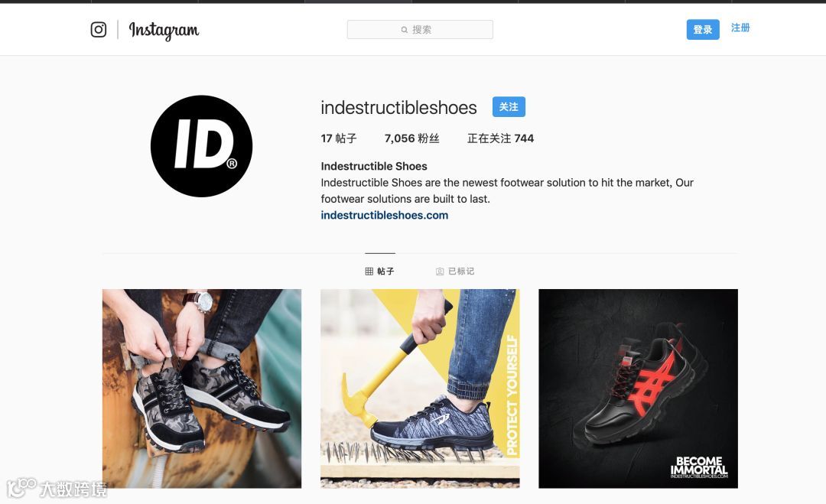Open the 正在关注 744 following list
826x504 pixels.
500,138
